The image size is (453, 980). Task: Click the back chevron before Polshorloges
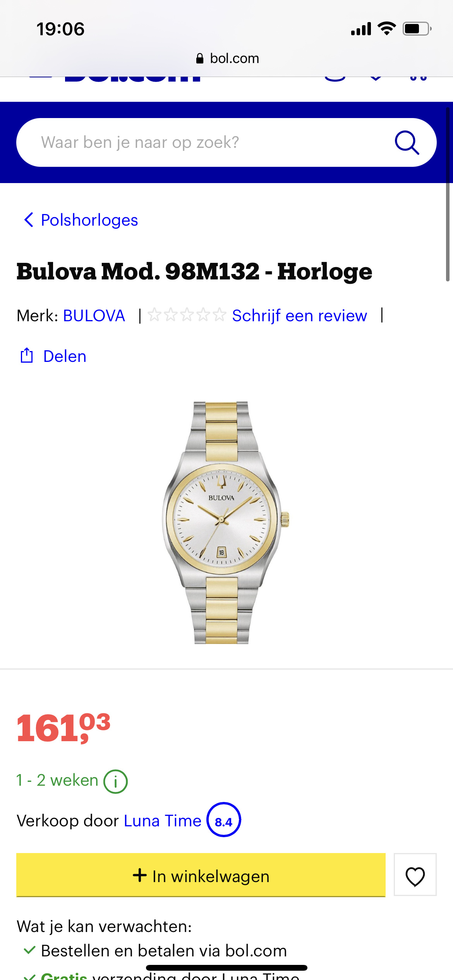pos(29,220)
